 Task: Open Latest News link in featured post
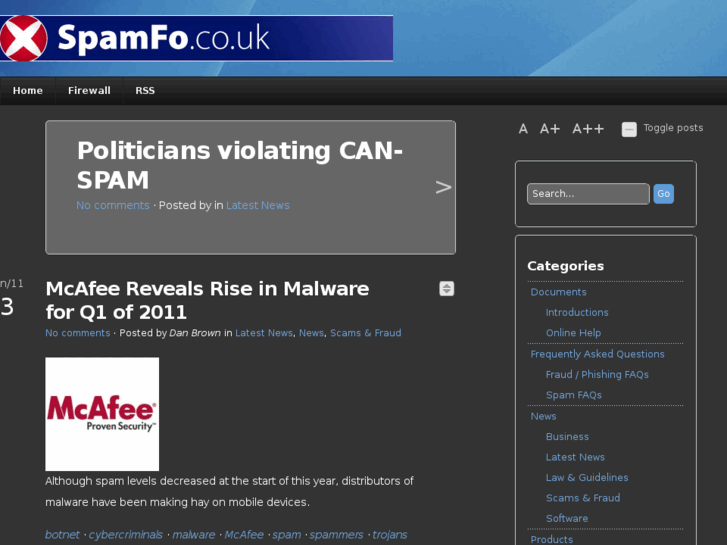click(x=258, y=205)
